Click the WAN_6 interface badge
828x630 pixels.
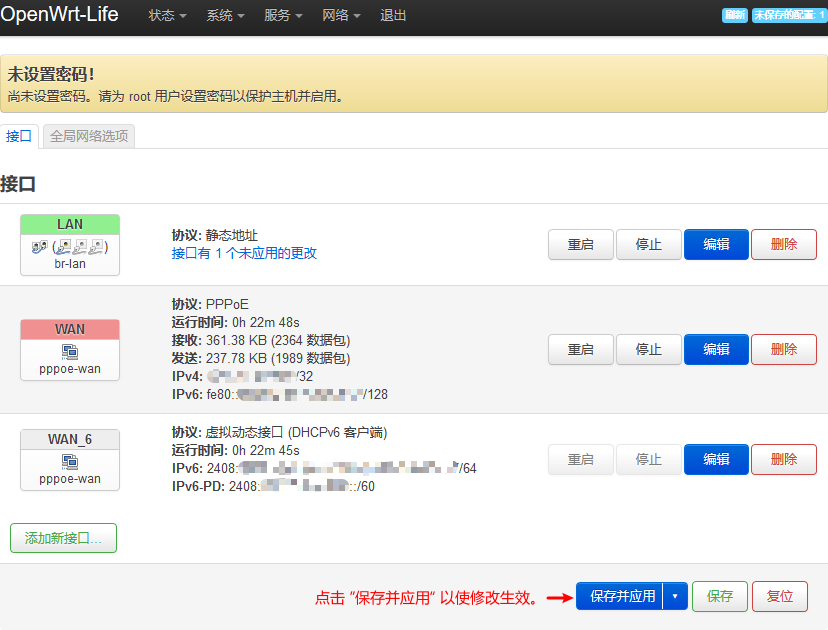click(x=70, y=440)
